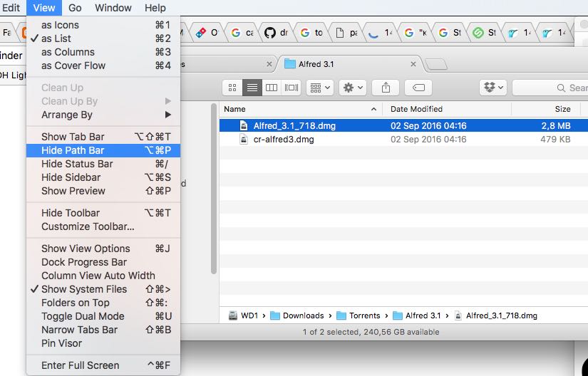Choose Column View Auto Width item
588x376 pixels.
click(x=103, y=276)
